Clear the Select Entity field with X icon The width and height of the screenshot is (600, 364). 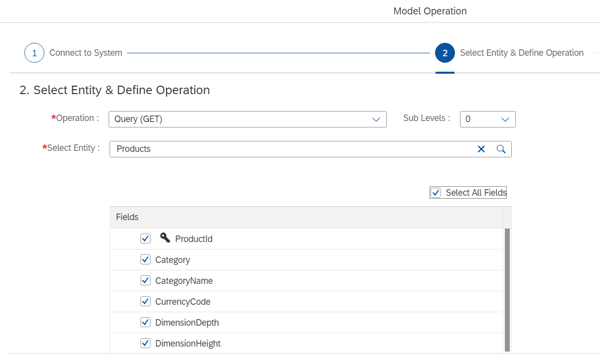(481, 149)
